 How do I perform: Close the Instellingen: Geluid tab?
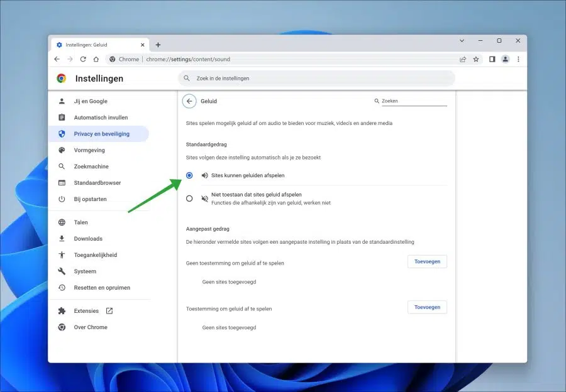[143, 45]
